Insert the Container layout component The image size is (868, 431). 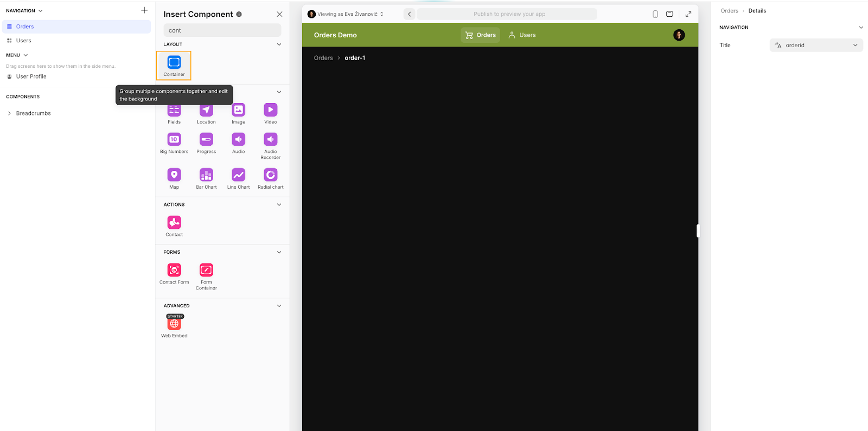[x=174, y=66]
